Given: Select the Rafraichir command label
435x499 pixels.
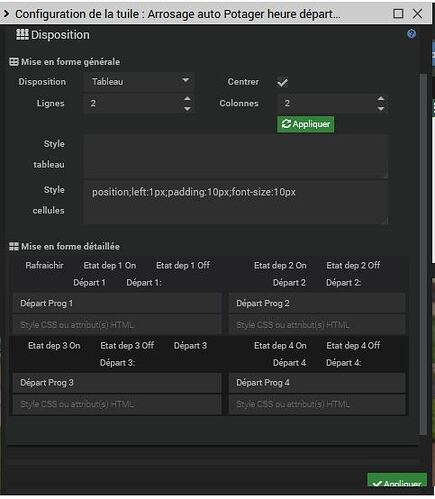Looking at the screenshot, I should (x=44, y=265).
